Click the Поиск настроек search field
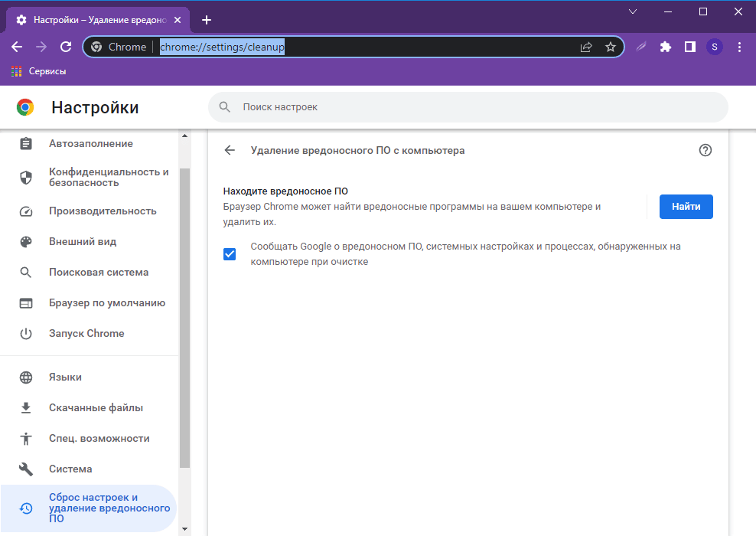The height and width of the screenshot is (536, 756). 467,107
